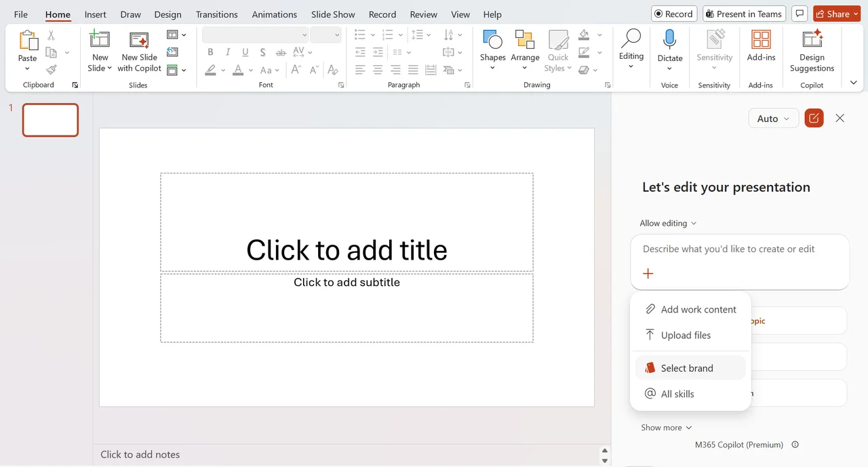868x467 pixels.
Task: Toggle Underline formatting
Action: click(245, 52)
